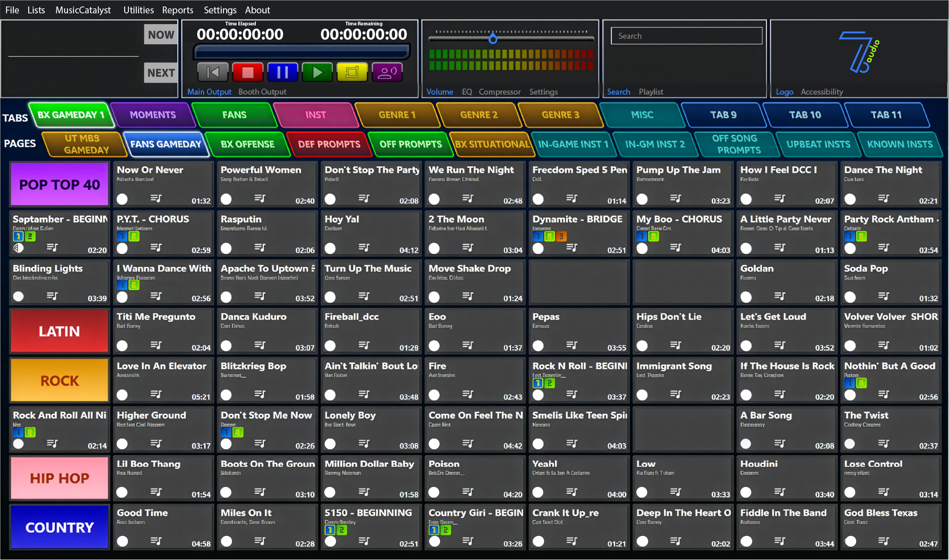
Task: Open the Compressor panel link
Action: (x=500, y=92)
